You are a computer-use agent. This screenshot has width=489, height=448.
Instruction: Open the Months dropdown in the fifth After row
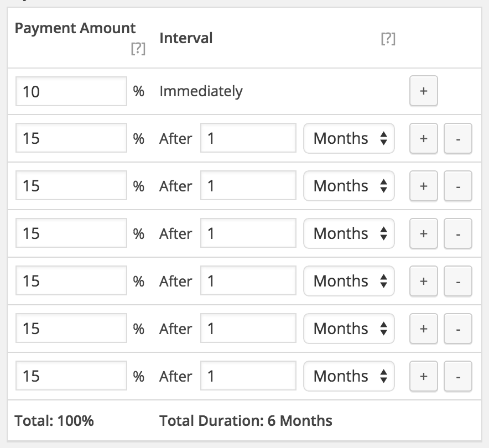point(348,329)
